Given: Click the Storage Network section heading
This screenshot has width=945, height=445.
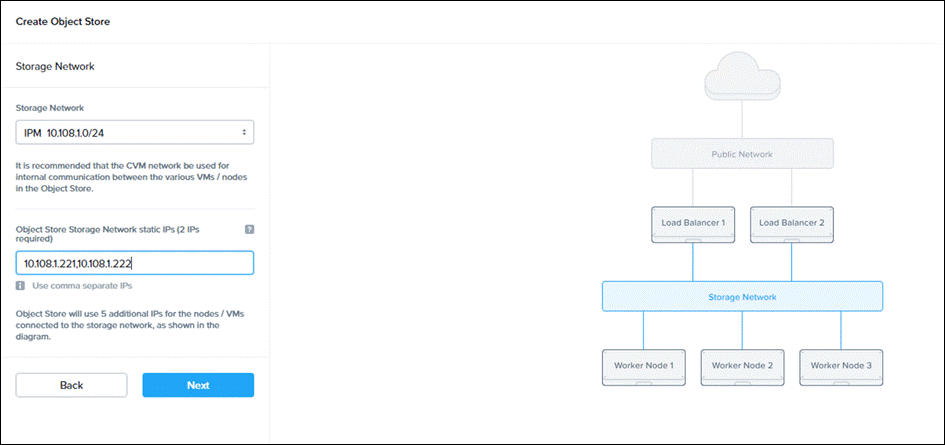Looking at the screenshot, I should click(x=55, y=66).
